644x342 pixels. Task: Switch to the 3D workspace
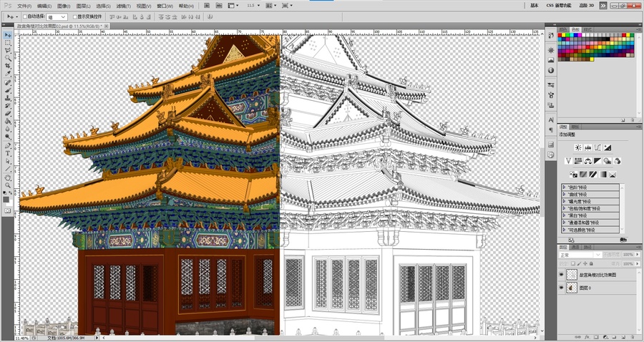click(587, 5)
